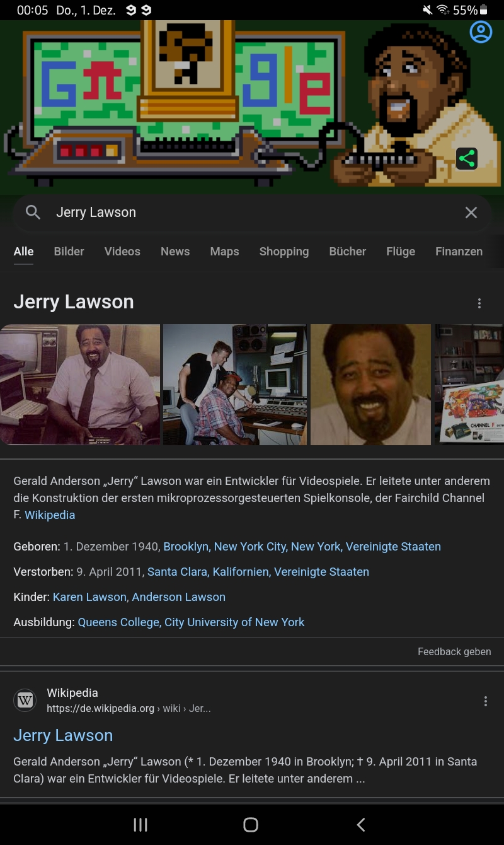Tap the magnifier search icon

click(x=33, y=213)
